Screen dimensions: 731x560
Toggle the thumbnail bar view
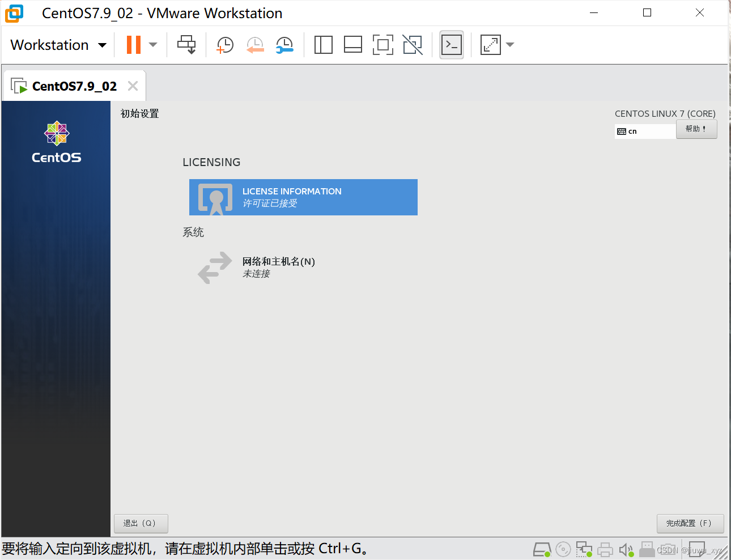353,45
